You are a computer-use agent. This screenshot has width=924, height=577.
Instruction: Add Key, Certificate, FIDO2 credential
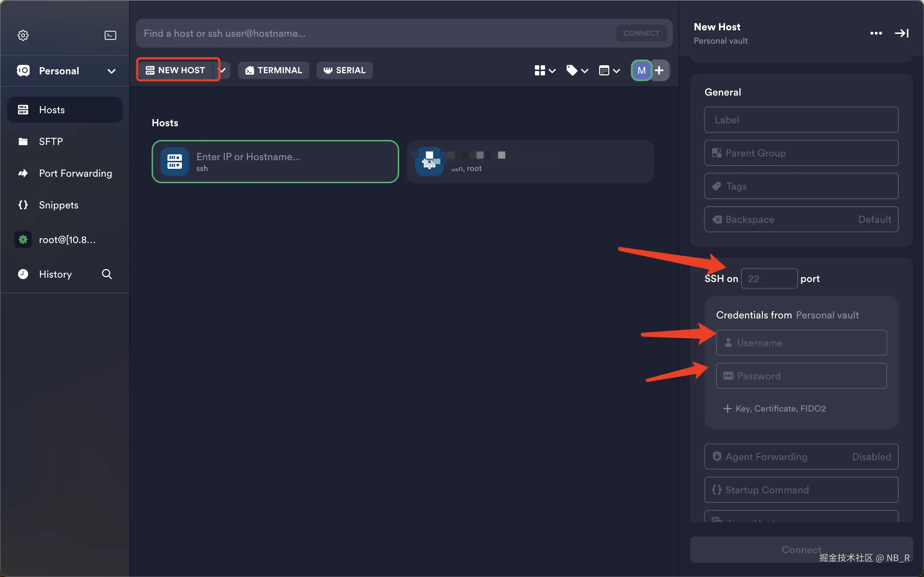pyautogui.click(x=775, y=408)
